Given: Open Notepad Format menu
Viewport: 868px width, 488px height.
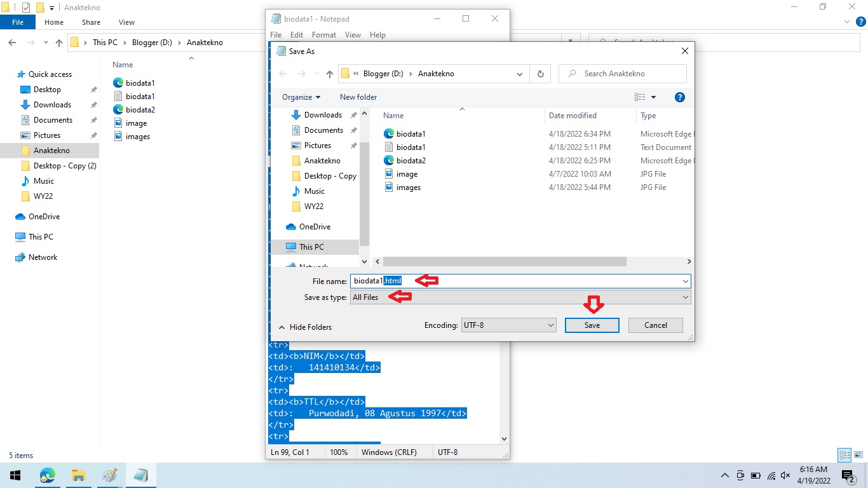Looking at the screenshot, I should tap(324, 35).
